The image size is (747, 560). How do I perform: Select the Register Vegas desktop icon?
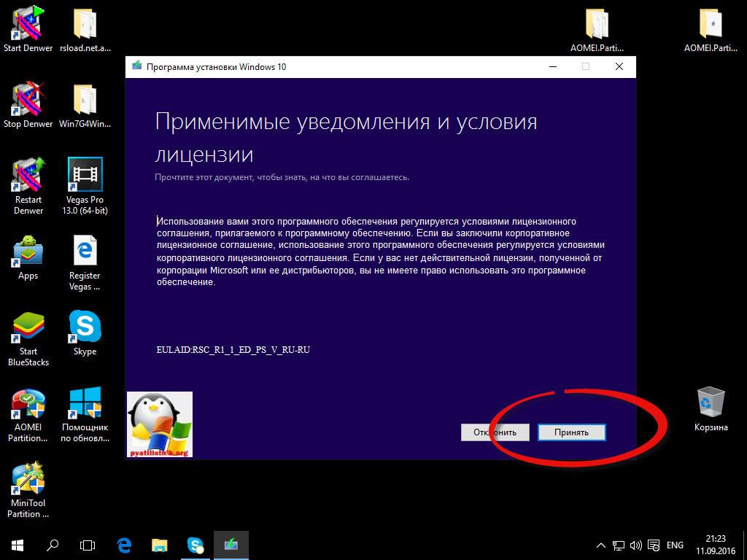pyautogui.click(x=85, y=262)
